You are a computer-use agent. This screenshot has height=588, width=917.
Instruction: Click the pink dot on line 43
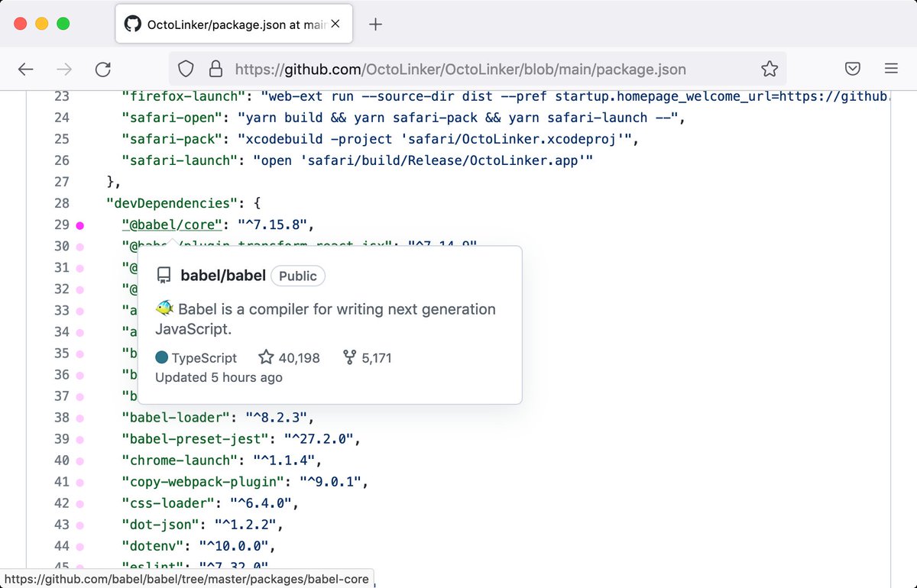tap(80, 525)
